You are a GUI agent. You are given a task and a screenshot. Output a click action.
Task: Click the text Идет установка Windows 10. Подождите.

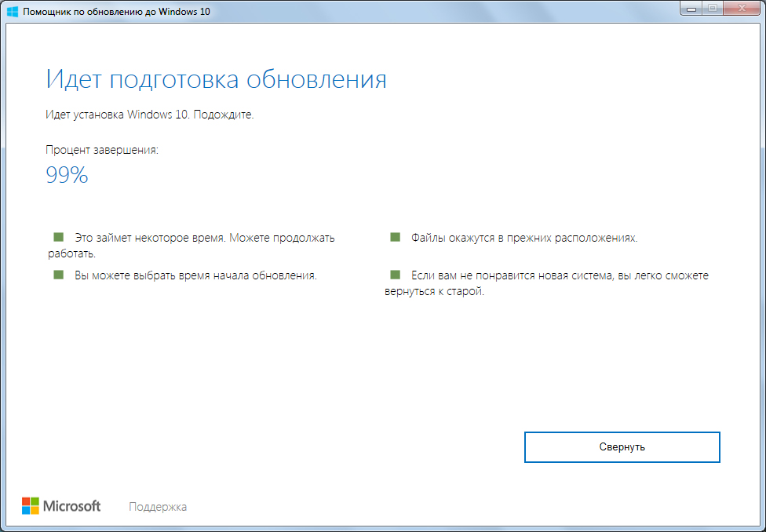coord(149,115)
